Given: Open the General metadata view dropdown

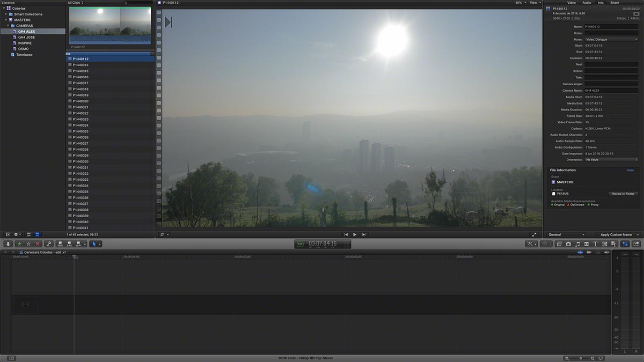Looking at the screenshot, I should tap(566, 234).
